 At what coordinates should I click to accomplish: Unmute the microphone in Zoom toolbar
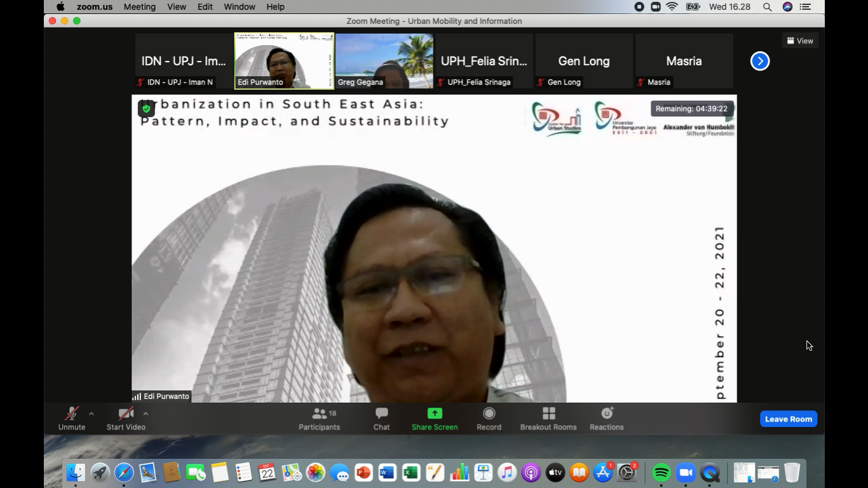click(72, 419)
